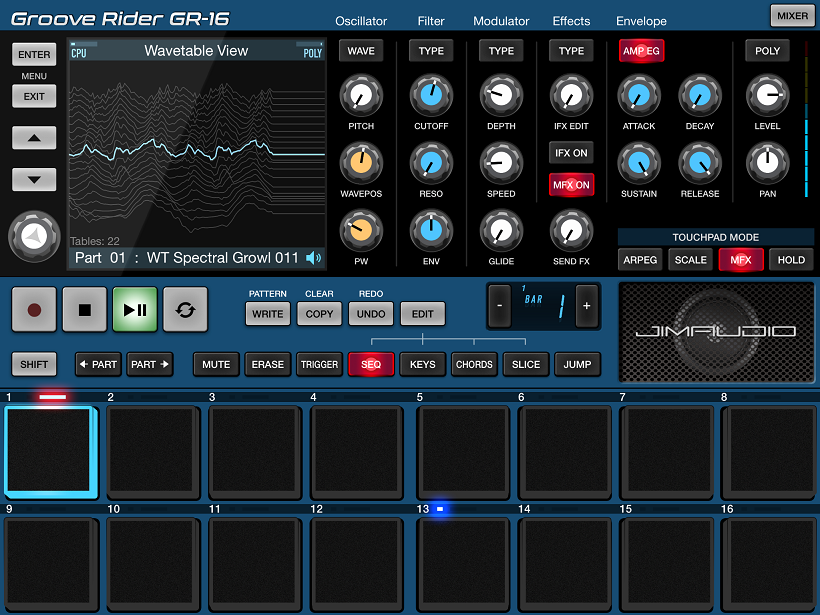Stop playback with the stop button
The height and width of the screenshot is (615, 820).
pyautogui.click(x=85, y=310)
